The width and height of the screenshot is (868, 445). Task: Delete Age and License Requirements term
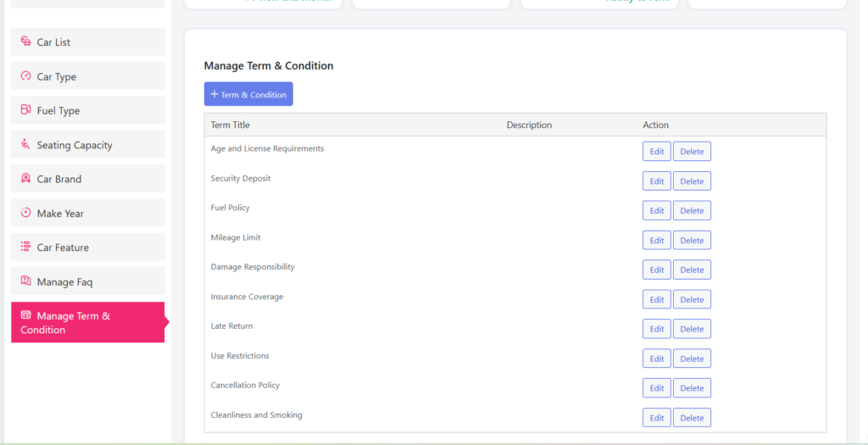[692, 152]
